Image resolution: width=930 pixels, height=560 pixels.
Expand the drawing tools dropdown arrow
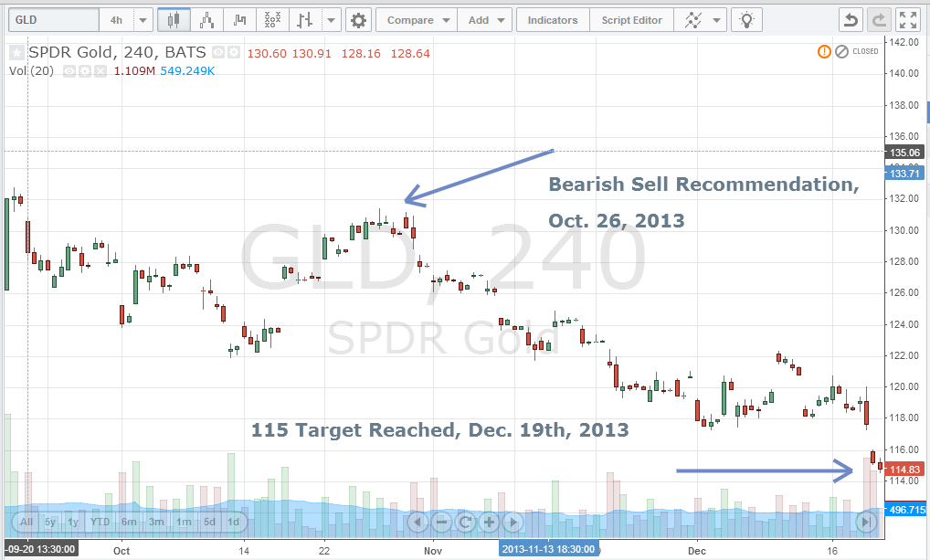(x=716, y=20)
